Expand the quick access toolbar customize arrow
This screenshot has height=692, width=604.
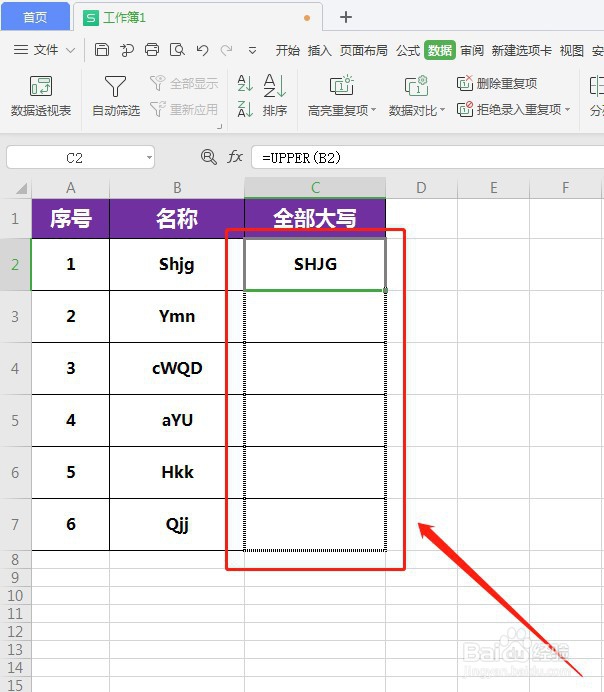pos(252,51)
